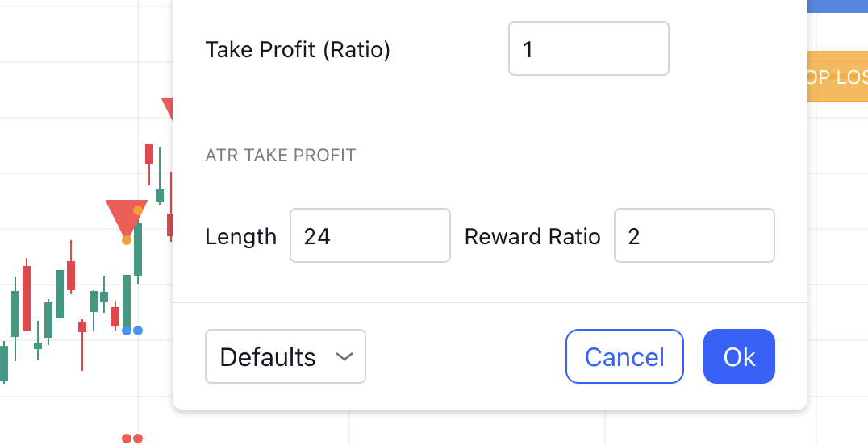Focus the Take Profit (Ratio) input field
The image size is (868, 445).
588,49
